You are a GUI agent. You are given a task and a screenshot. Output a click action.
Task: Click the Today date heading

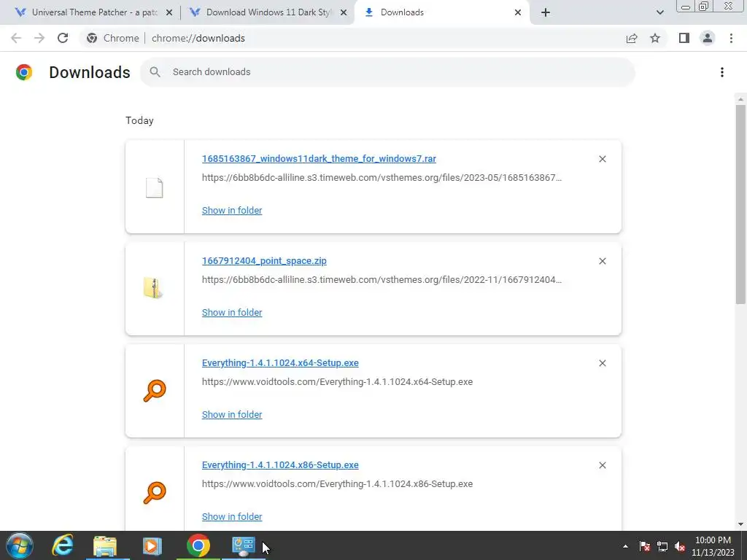click(139, 120)
